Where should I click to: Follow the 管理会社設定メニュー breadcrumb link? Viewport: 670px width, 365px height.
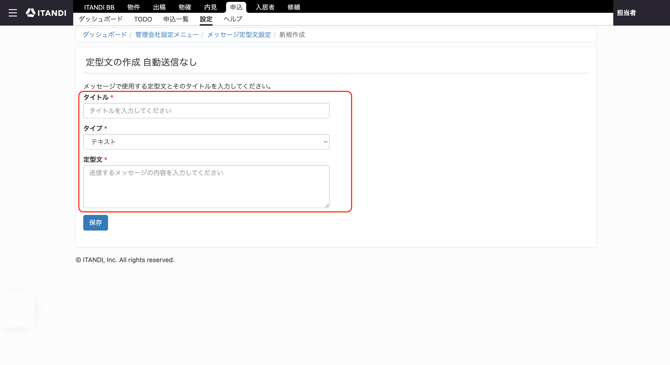(x=167, y=35)
